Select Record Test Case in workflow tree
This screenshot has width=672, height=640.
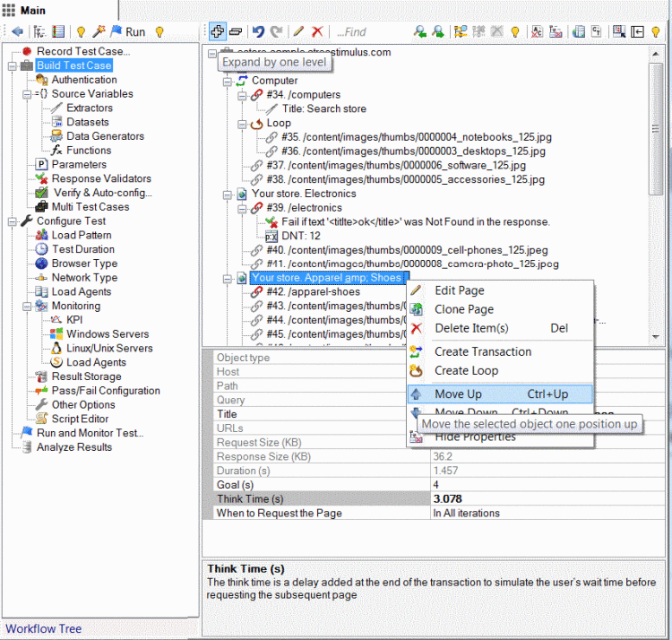(83, 51)
